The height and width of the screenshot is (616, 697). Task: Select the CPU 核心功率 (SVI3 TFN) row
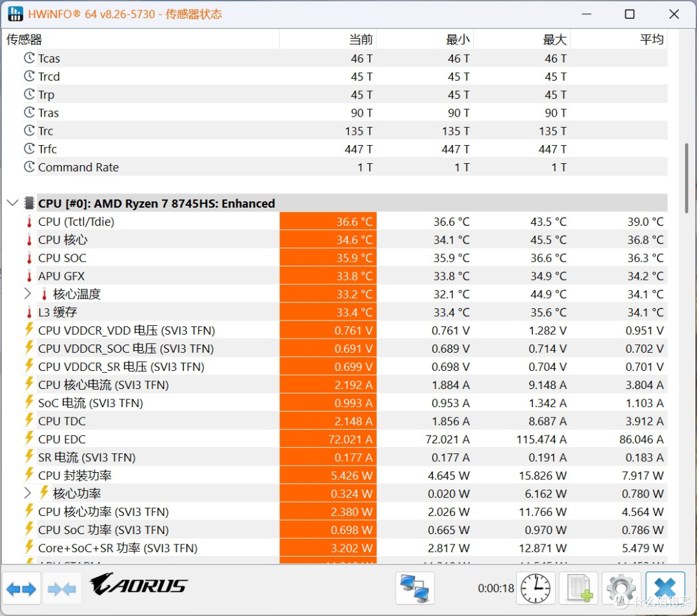[x=345, y=512]
